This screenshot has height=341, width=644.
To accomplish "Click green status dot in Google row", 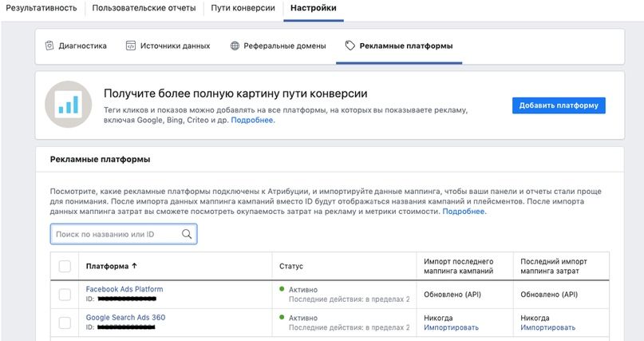I will point(282,317).
